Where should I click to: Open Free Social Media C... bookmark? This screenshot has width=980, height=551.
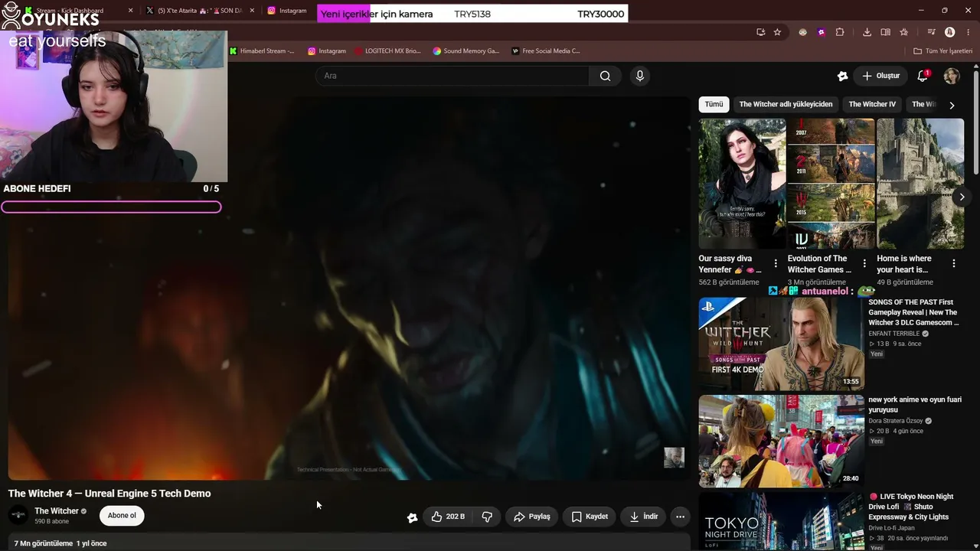[x=546, y=51]
